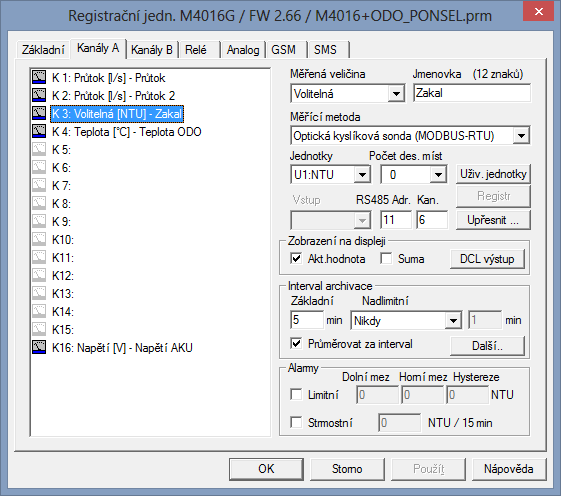Click the inactive icon beside K12
Image resolution: width=561 pixels, height=496 pixels.
[39, 275]
